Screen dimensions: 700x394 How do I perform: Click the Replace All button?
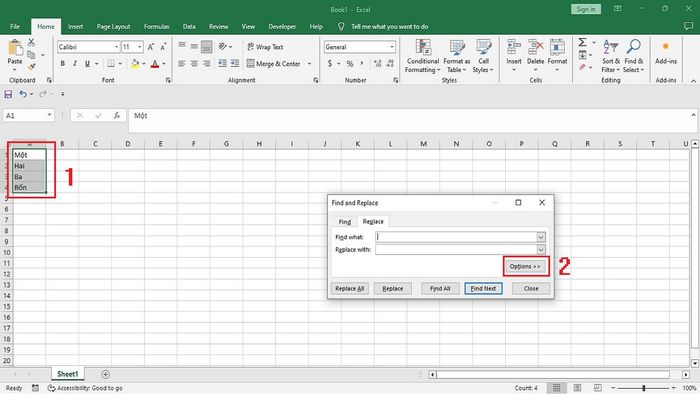click(x=350, y=289)
